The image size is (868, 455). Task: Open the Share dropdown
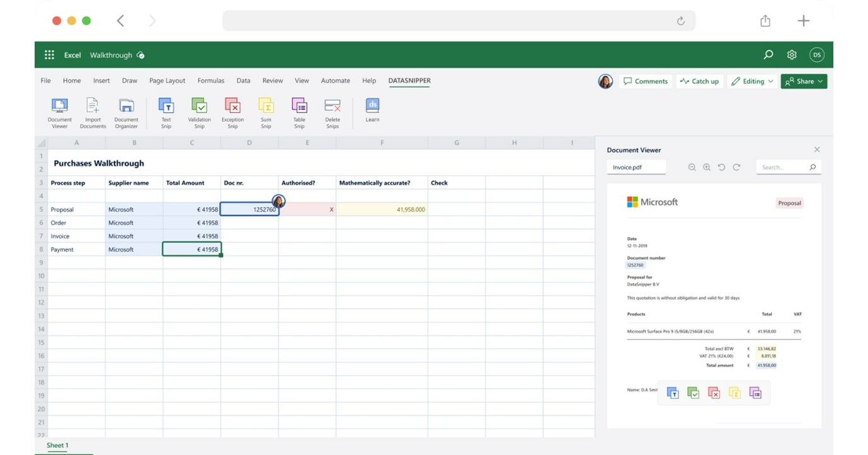coord(804,81)
